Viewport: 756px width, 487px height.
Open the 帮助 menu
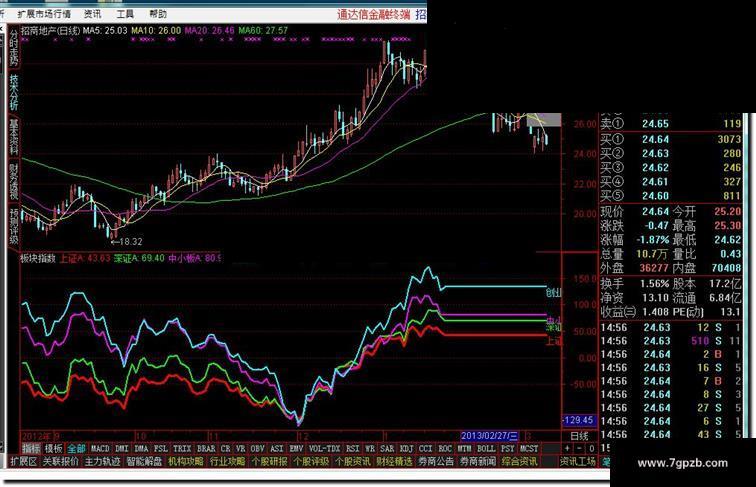coord(158,14)
